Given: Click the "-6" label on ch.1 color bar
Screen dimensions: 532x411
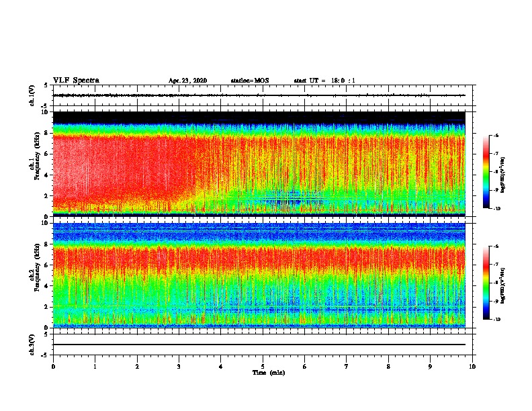Looking at the screenshot, I should click(496, 136).
